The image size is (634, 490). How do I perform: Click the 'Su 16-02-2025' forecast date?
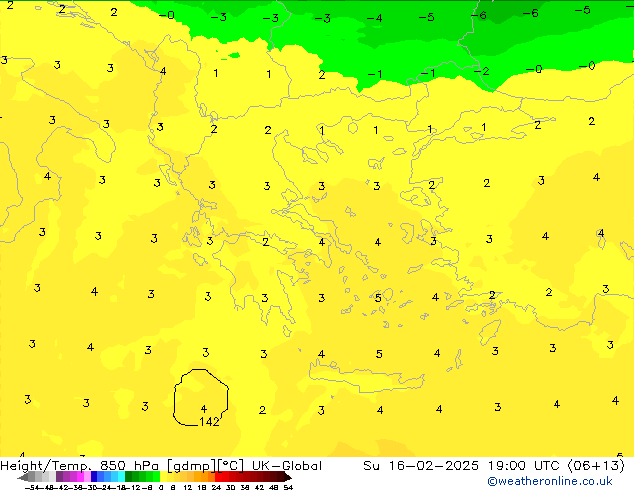[421, 466]
